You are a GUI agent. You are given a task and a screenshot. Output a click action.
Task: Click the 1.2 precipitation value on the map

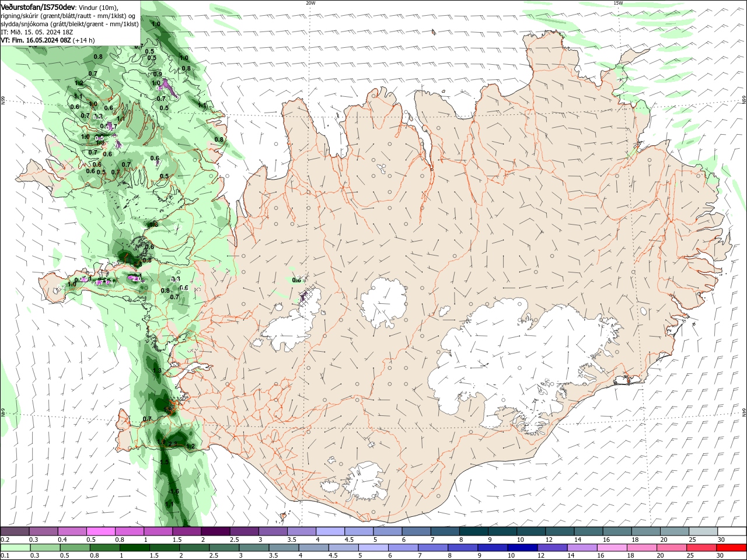pos(190,446)
